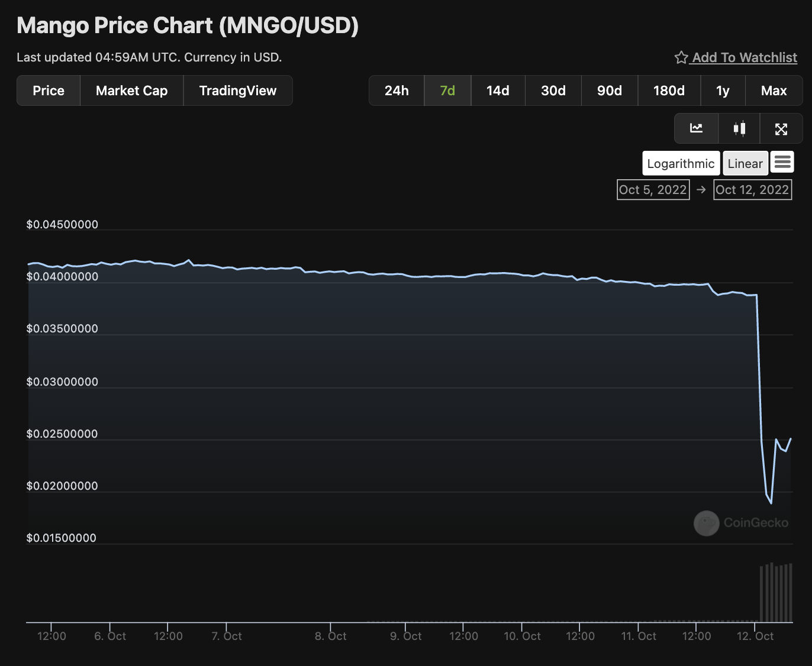Image resolution: width=812 pixels, height=666 pixels.
Task: Choose the Max time range
Action: tap(774, 90)
